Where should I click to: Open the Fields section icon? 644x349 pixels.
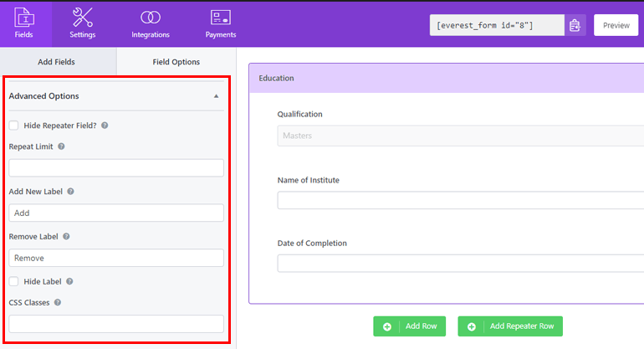(x=24, y=18)
